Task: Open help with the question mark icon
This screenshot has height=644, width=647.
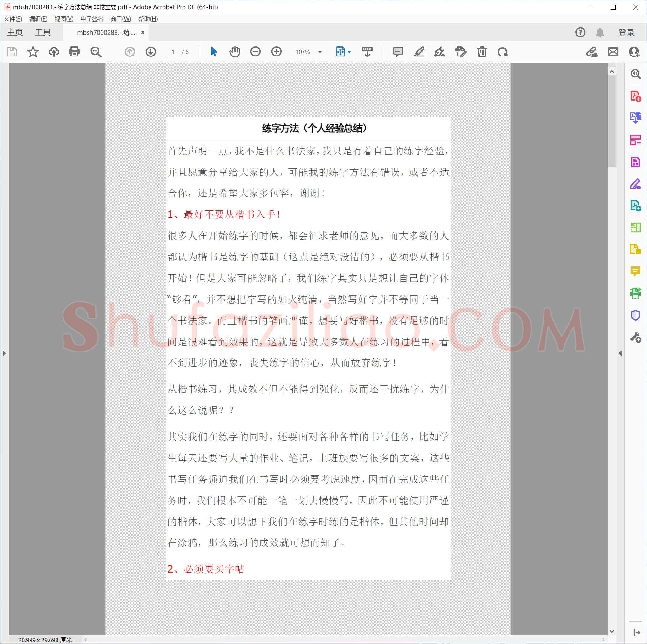Action: pyautogui.click(x=580, y=32)
